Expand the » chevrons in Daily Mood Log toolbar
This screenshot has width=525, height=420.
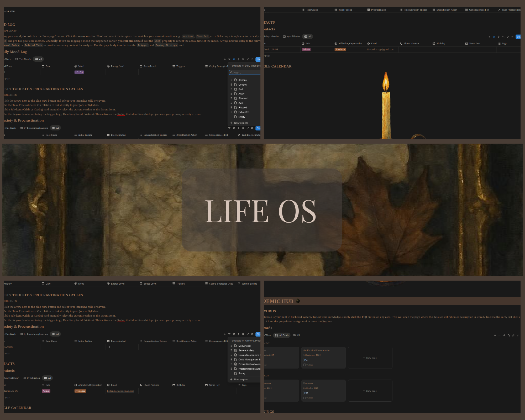(x=225, y=59)
